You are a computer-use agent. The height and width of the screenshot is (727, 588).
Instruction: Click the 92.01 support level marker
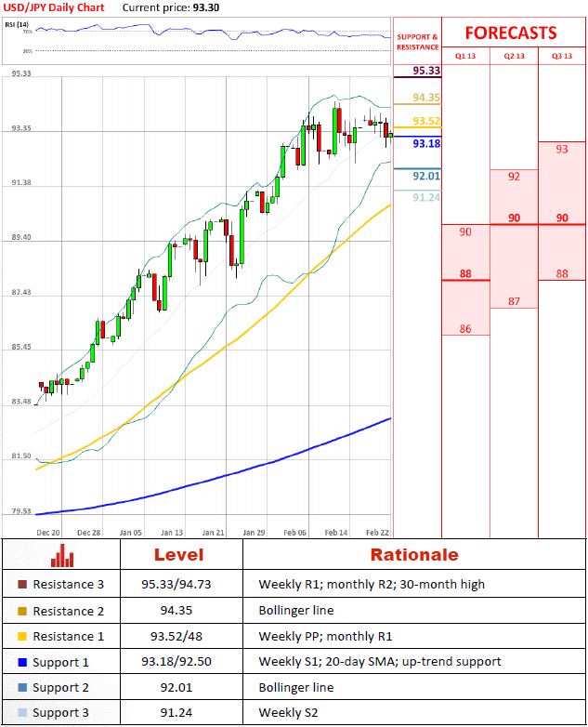click(x=426, y=176)
